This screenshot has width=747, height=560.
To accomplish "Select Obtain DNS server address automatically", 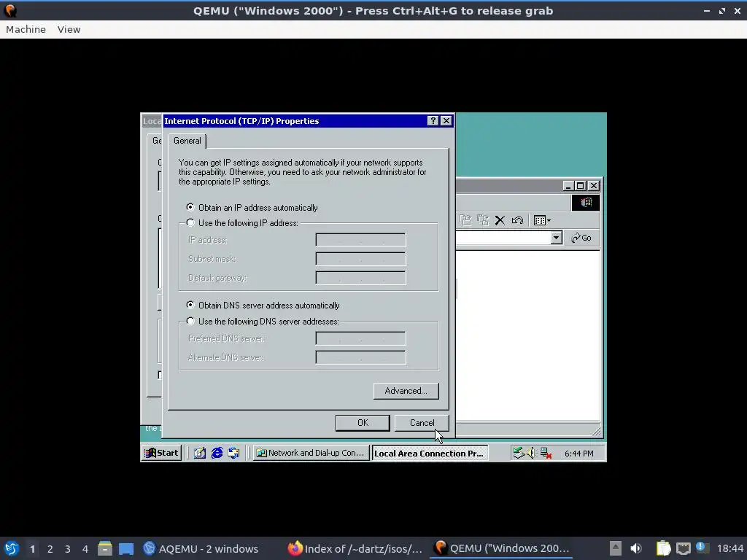I will coord(190,305).
